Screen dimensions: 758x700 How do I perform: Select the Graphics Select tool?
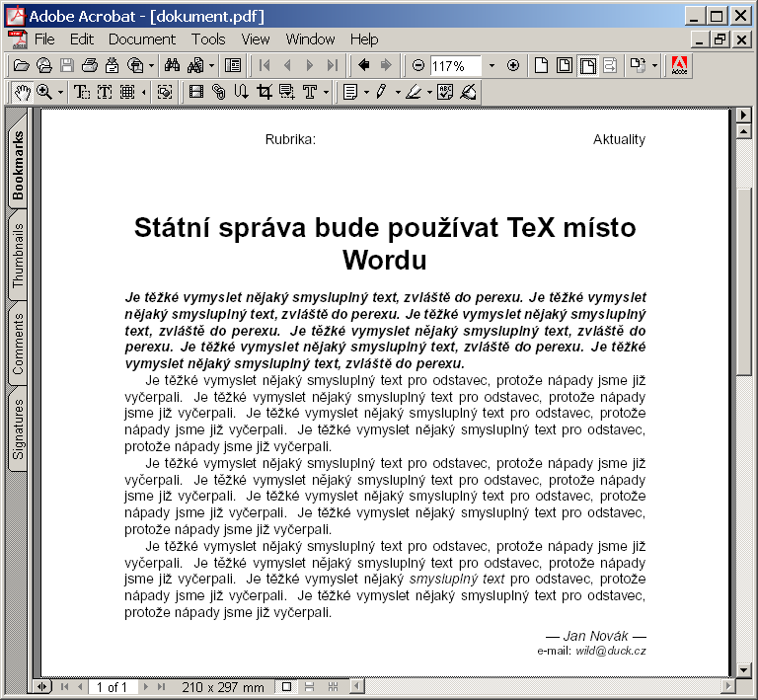[165, 92]
